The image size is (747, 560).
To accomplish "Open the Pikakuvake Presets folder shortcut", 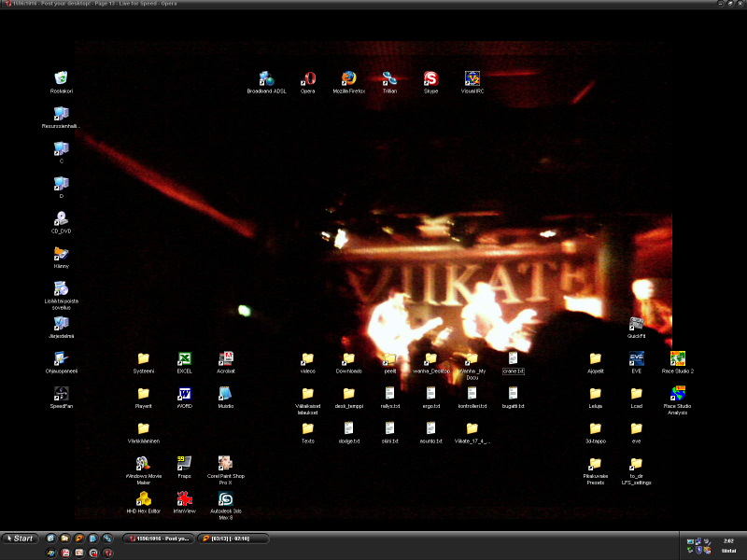I will [595, 470].
